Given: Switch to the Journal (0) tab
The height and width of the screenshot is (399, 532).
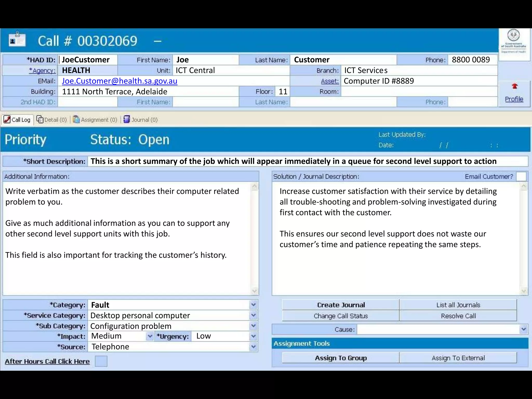Looking at the screenshot, I should [x=144, y=120].
